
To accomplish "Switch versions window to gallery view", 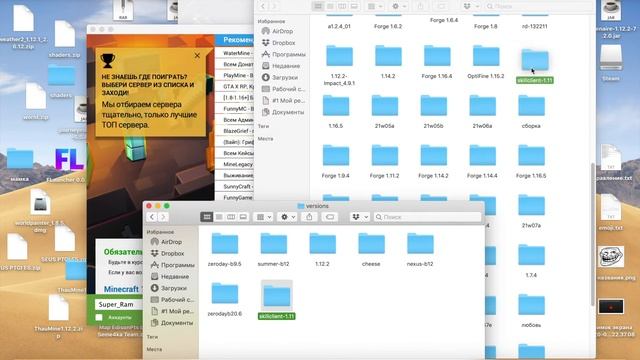I will coord(243,217).
